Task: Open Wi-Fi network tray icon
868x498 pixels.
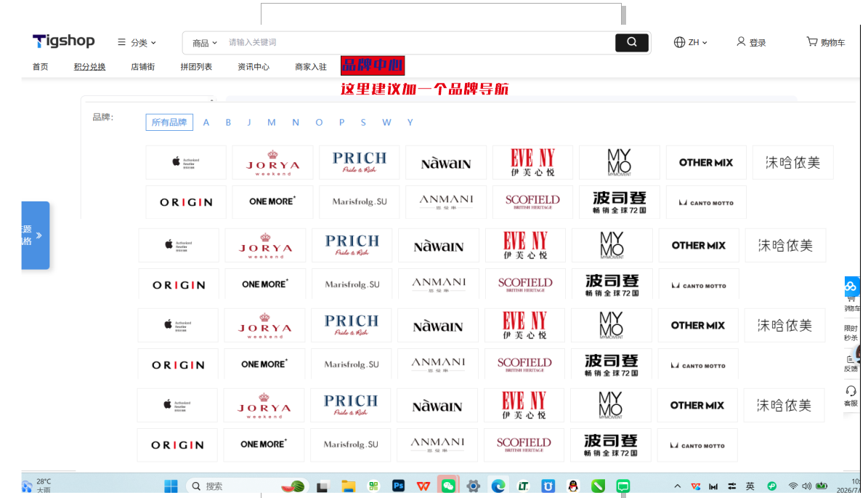Action: 792,486
